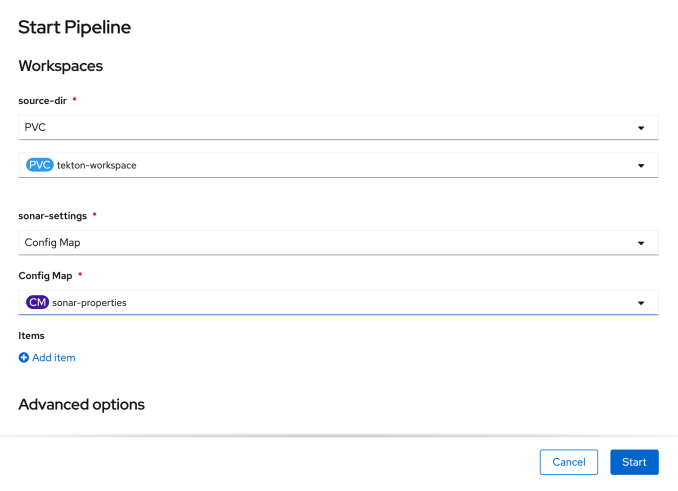This screenshot has width=678, height=491.
Task: Click the plus circle icon beside Add item
Action: (x=24, y=358)
